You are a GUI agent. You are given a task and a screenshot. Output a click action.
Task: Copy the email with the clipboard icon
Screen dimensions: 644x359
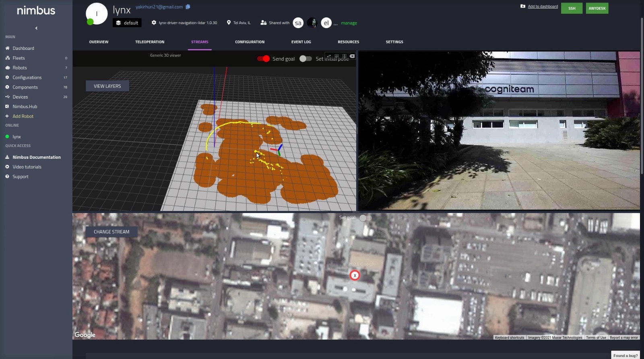188,7
